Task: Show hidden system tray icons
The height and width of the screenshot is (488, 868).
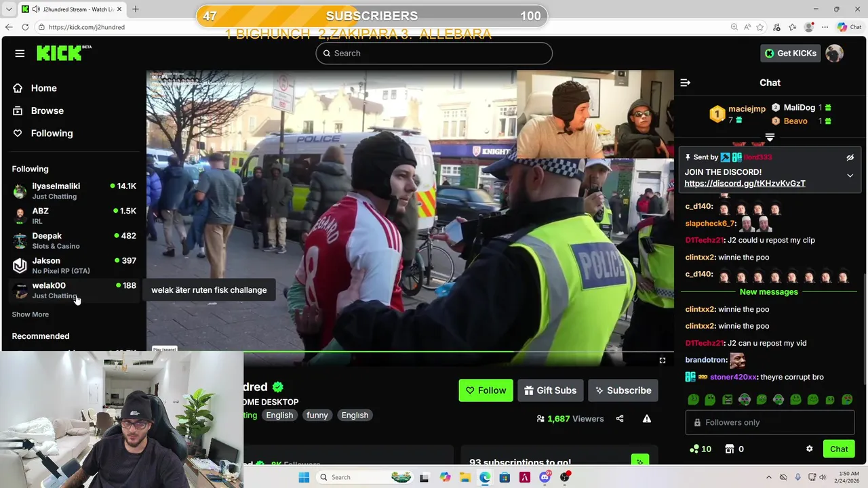Action: [768, 477]
